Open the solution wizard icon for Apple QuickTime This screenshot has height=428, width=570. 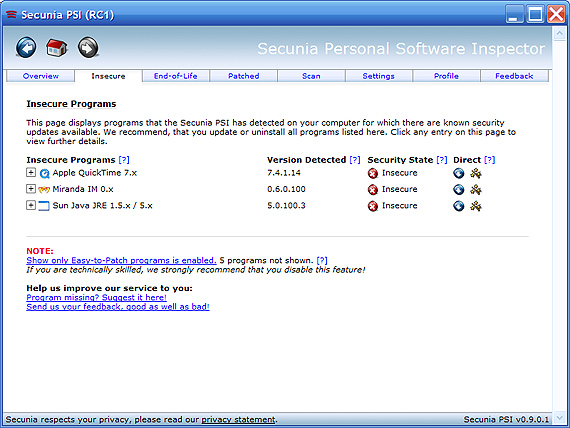[x=475, y=173]
